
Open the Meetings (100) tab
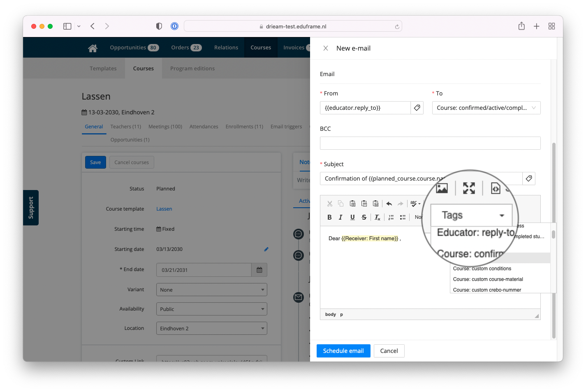pyautogui.click(x=165, y=127)
